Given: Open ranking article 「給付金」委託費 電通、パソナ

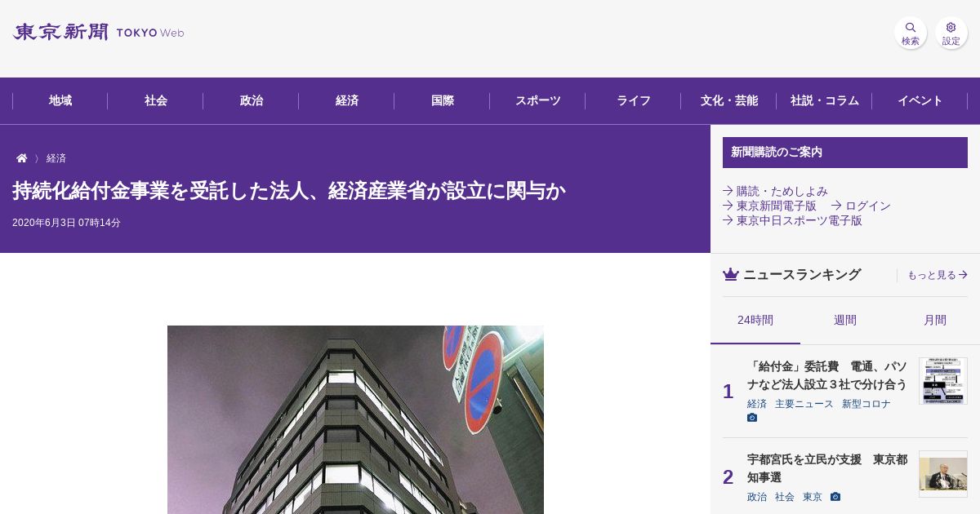Looking at the screenshot, I should (x=827, y=375).
